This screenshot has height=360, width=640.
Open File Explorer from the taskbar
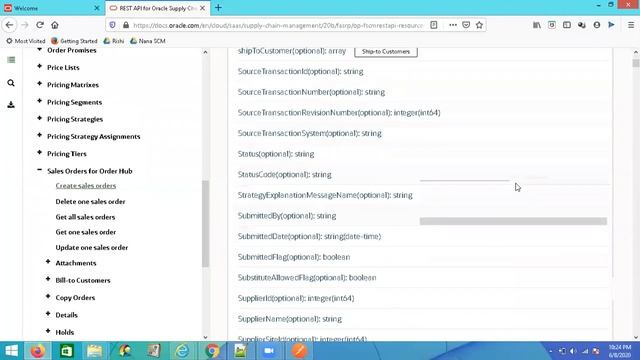95,351
